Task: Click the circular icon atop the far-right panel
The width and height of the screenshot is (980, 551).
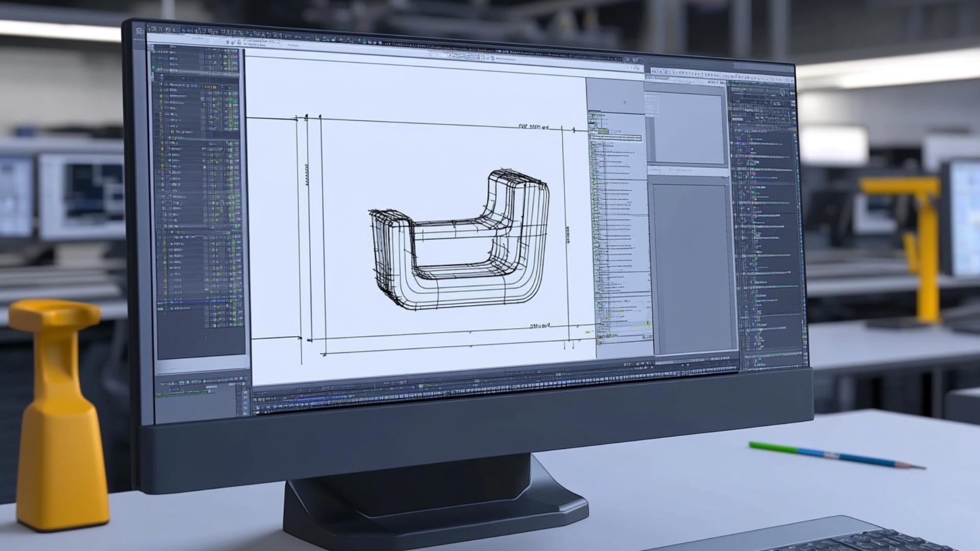Action: [783, 93]
